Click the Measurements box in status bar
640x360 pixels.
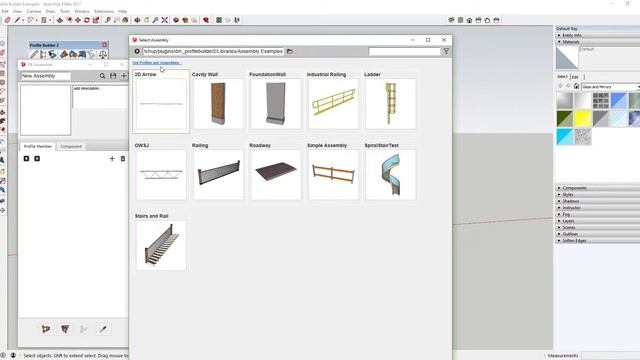pyautogui.click(x=610, y=356)
